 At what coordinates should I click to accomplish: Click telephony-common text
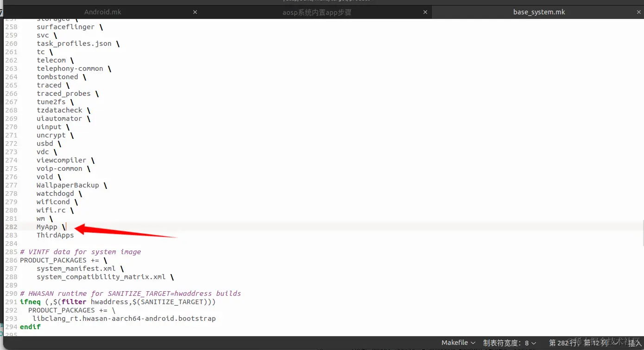(70, 69)
